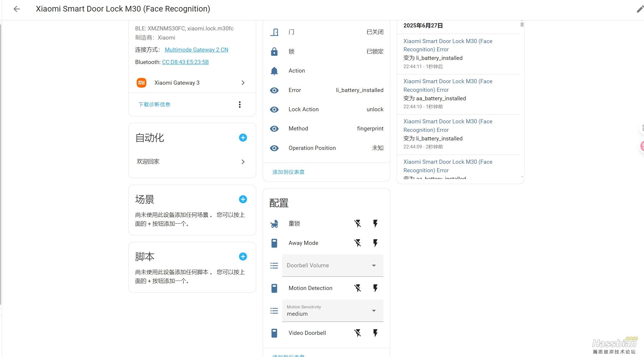Click the Doorbell Volume list icon
Viewport: 644px width, 357px height.
click(x=274, y=266)
